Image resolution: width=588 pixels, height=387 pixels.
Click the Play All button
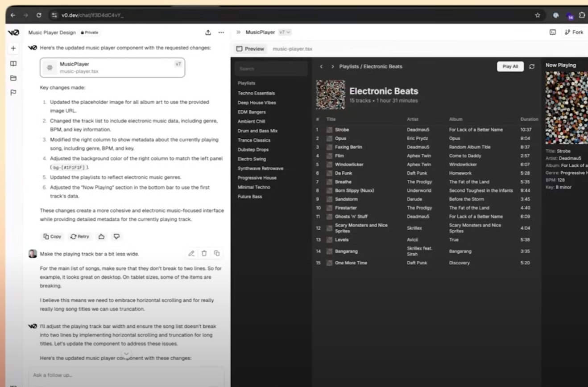click(x=510, y=66)
